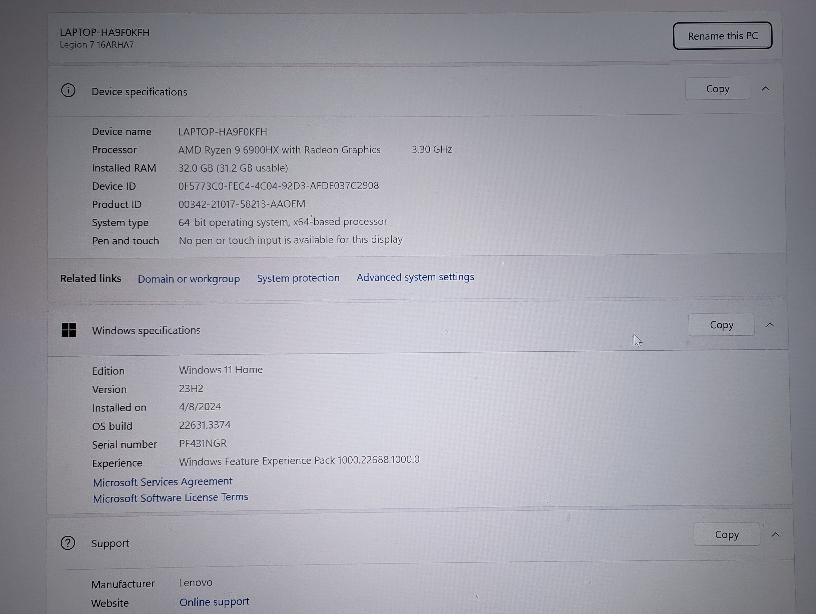The height and width of the screenshot is (614, 816).
Task: Click the Device ID label
Action: point(114,186)
